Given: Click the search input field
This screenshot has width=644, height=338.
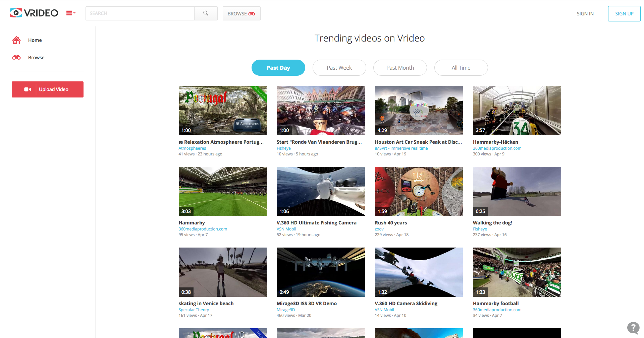Looking at the screenshot, I should click(140, 13).
